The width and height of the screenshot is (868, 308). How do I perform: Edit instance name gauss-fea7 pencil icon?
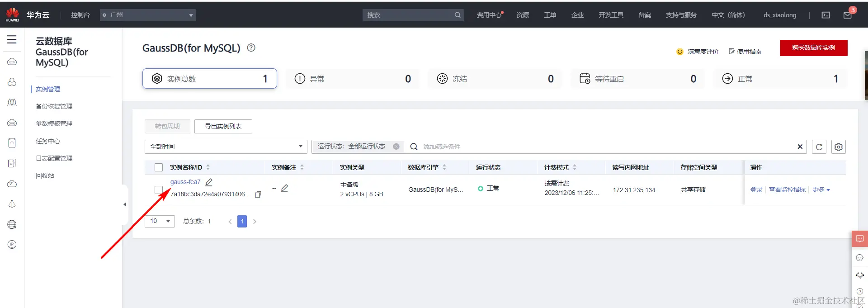click(x=209, y=182)
